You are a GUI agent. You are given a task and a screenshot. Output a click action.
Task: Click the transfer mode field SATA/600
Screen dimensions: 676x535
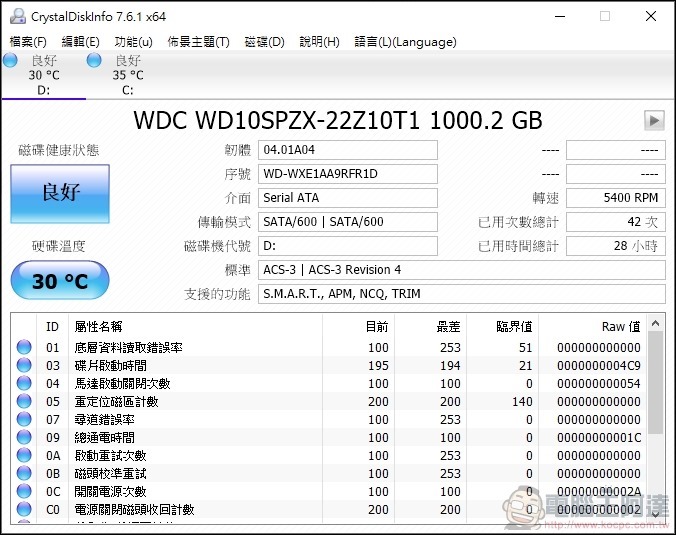(348, 222)
